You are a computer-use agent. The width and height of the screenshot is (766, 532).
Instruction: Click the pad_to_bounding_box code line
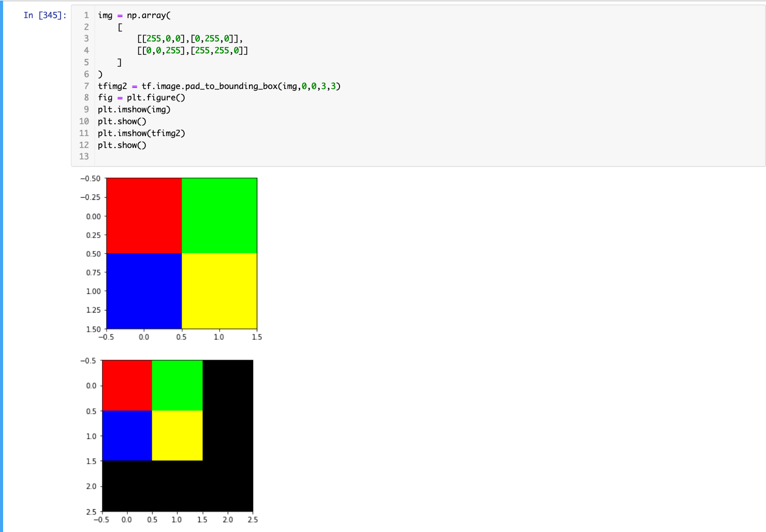tap(219, 86)
